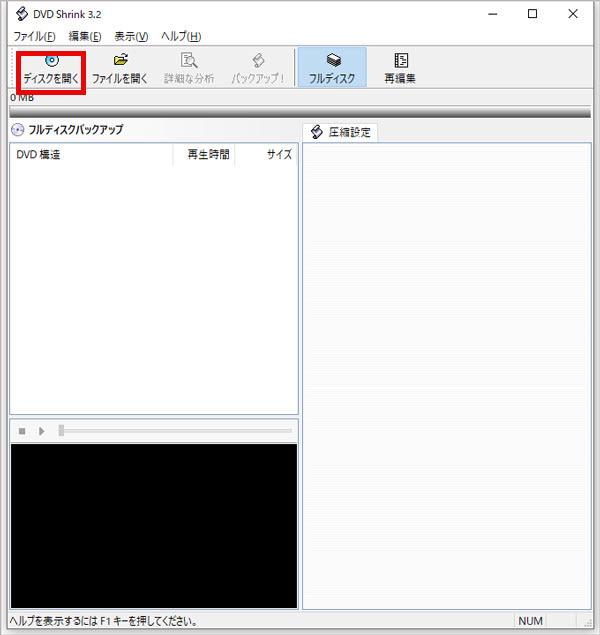Click the フルディスクバックアップ disc icon
This screenshot has width=600, height=635.
pos(17,130)
